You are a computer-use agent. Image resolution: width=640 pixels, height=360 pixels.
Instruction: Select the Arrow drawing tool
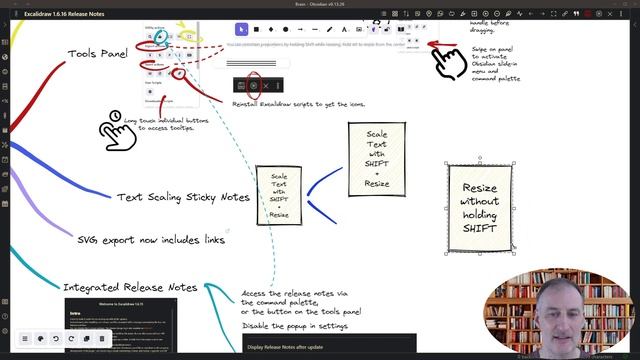tap(300, 29)
